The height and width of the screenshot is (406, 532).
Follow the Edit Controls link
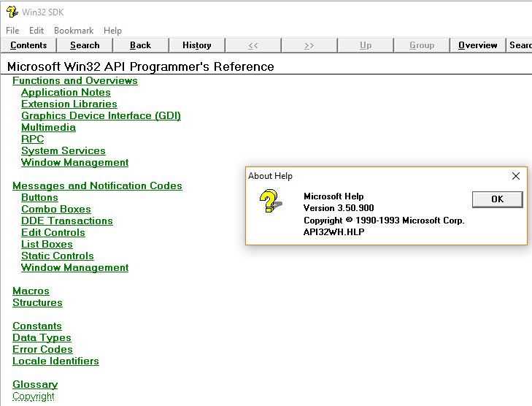53,232
